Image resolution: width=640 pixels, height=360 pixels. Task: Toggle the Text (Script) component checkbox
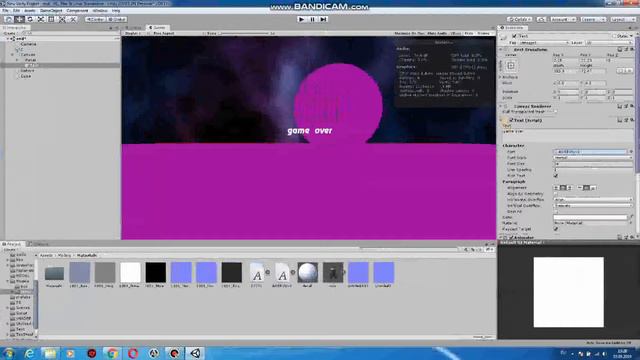click(x=511, y=120)
